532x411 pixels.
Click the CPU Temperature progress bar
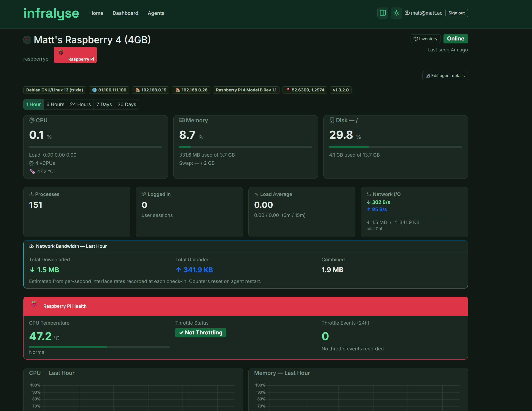coord(99,347)
